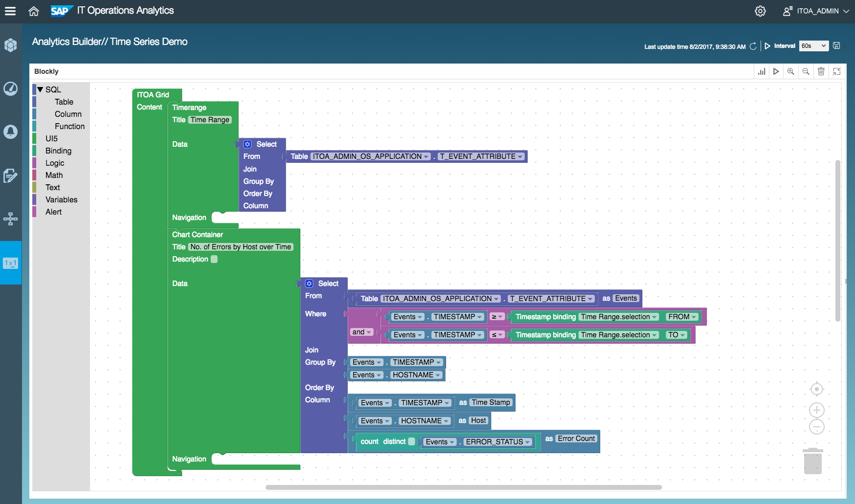Open the UI5 toolbox category
The image size is (855, 504).
[51, 138]
